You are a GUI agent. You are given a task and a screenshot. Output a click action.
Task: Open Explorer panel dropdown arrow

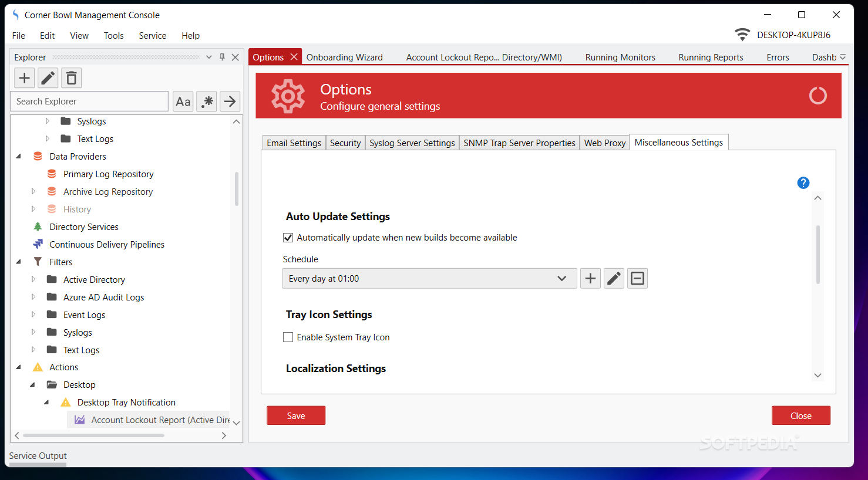pyautogui.click(x=209, y=57)
